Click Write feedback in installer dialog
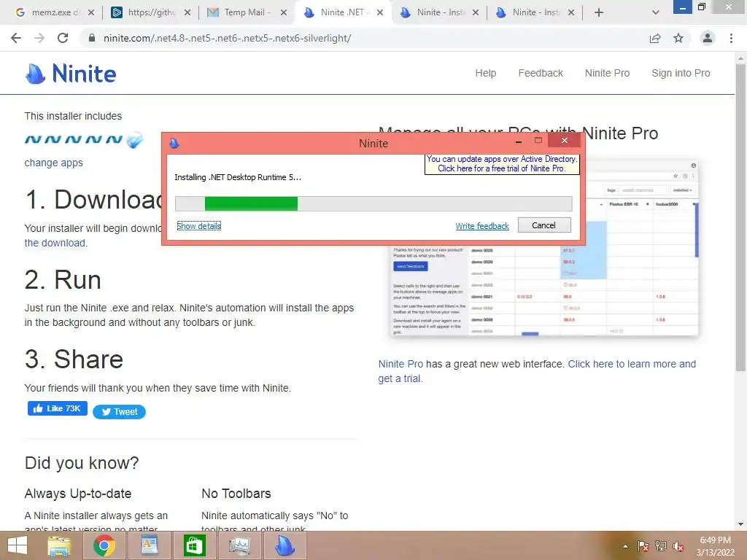 pos(482,226)
